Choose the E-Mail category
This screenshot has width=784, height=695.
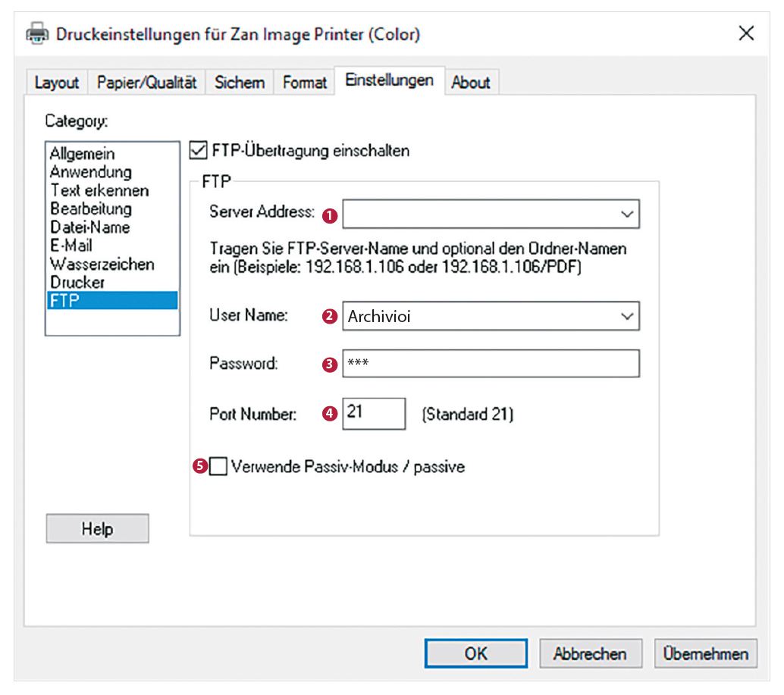(71, 246)
